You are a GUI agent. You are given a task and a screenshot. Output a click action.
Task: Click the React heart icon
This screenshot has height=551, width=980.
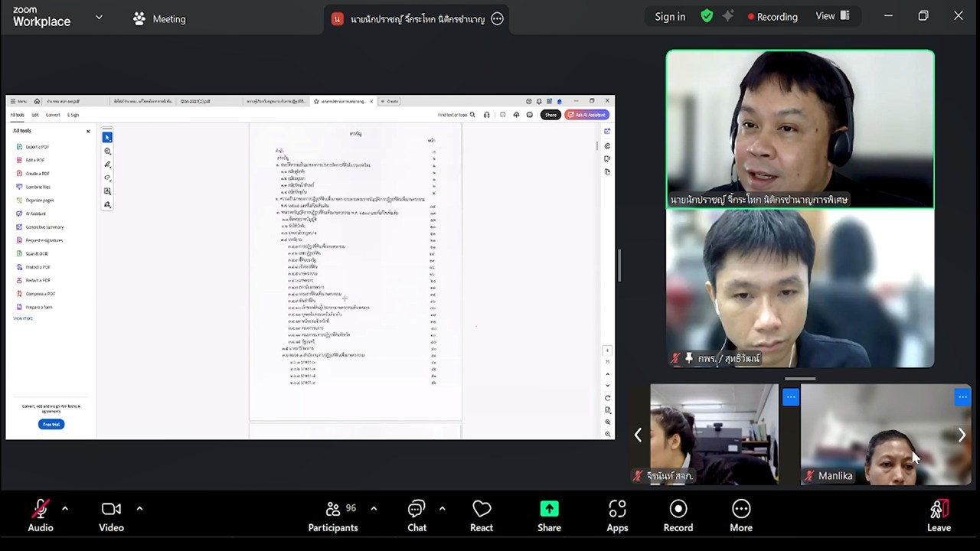click(x=482, y=516)
